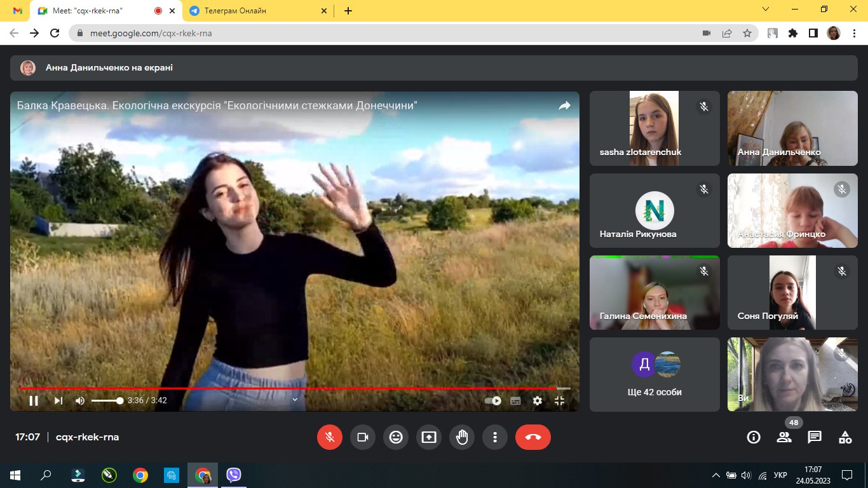The height and width of the screenshot is (488, 868).
Task: Toggle YouTube autoplay switch
Action: (493, 400)
